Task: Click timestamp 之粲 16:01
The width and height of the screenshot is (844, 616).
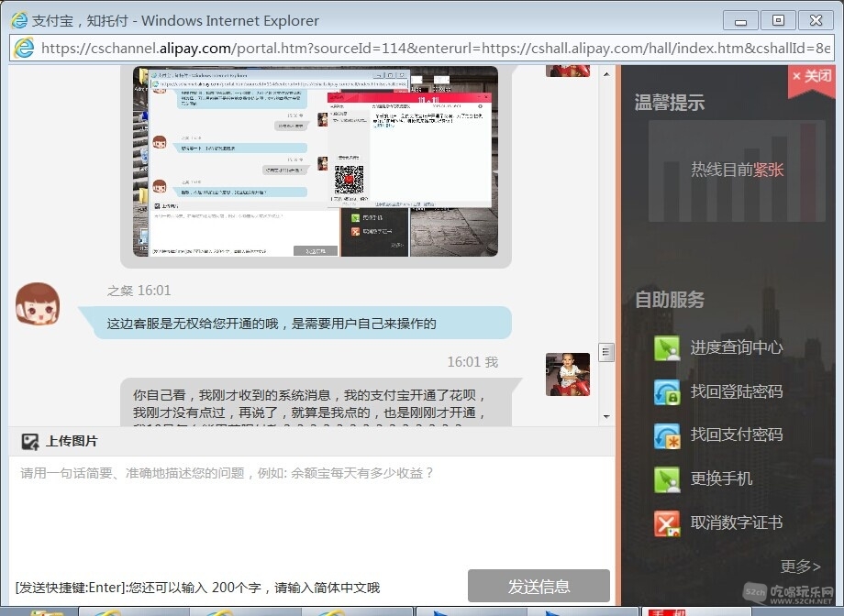Action: tap(139, 291)
